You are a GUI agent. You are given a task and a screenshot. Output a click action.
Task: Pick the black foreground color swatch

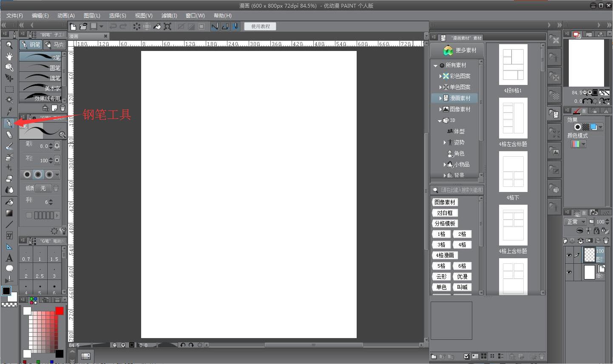[x=6, y=291]
